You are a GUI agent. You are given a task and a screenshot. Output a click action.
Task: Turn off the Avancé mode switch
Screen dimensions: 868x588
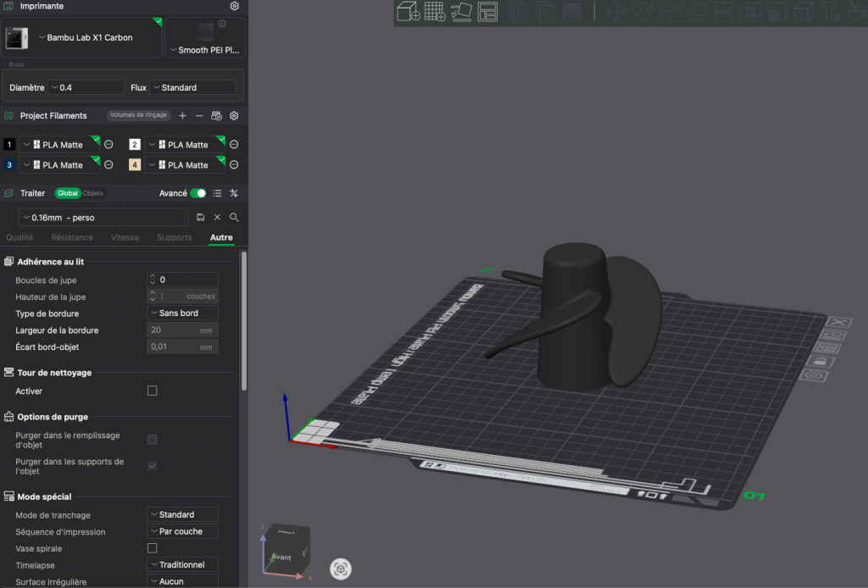click(x=198, y=193)
